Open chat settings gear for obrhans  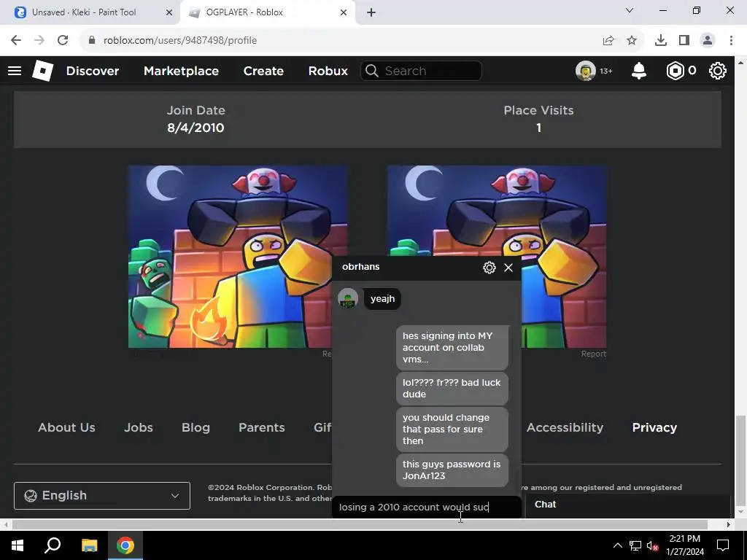pos(489,267)
